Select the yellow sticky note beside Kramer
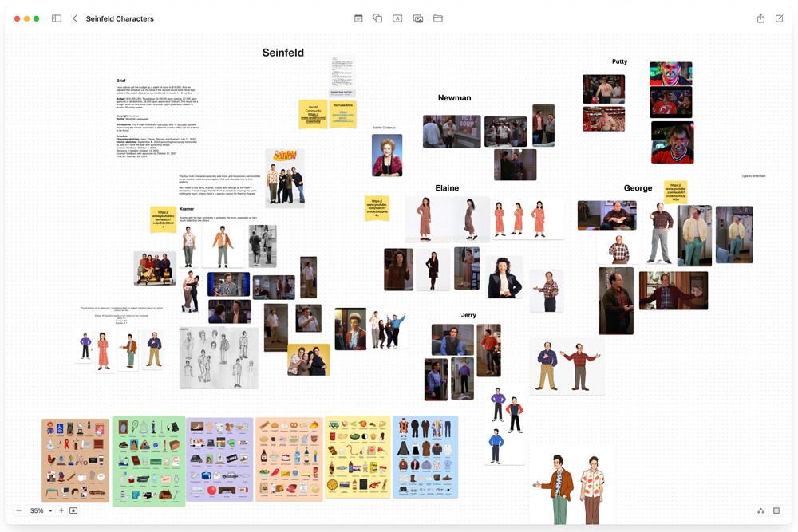 [x=163, y=219]
